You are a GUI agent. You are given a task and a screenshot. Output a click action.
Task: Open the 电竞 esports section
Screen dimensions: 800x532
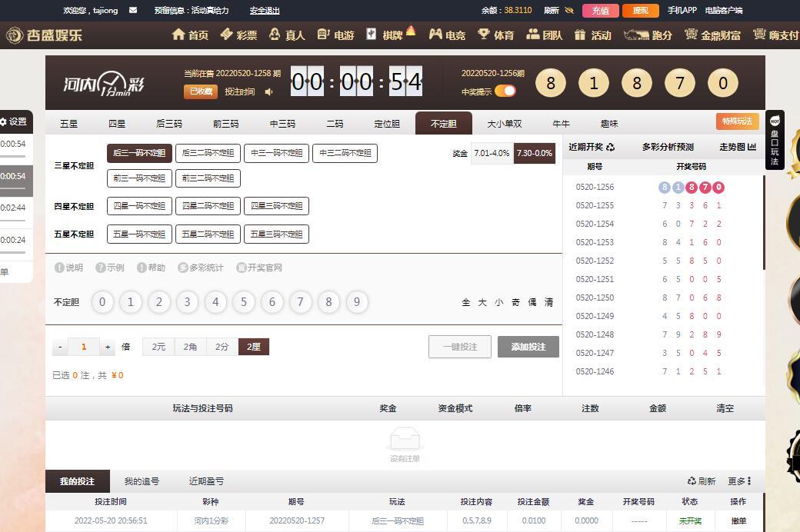(447, 35)
